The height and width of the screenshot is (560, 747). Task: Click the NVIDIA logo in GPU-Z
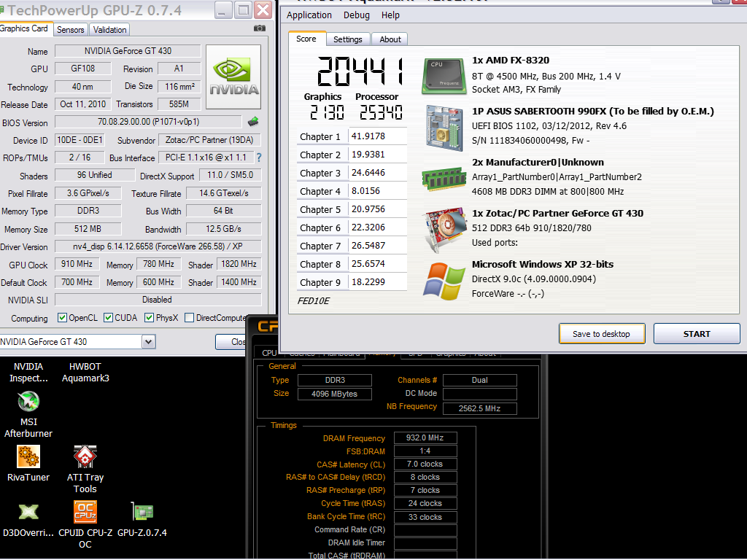(233, 77)
